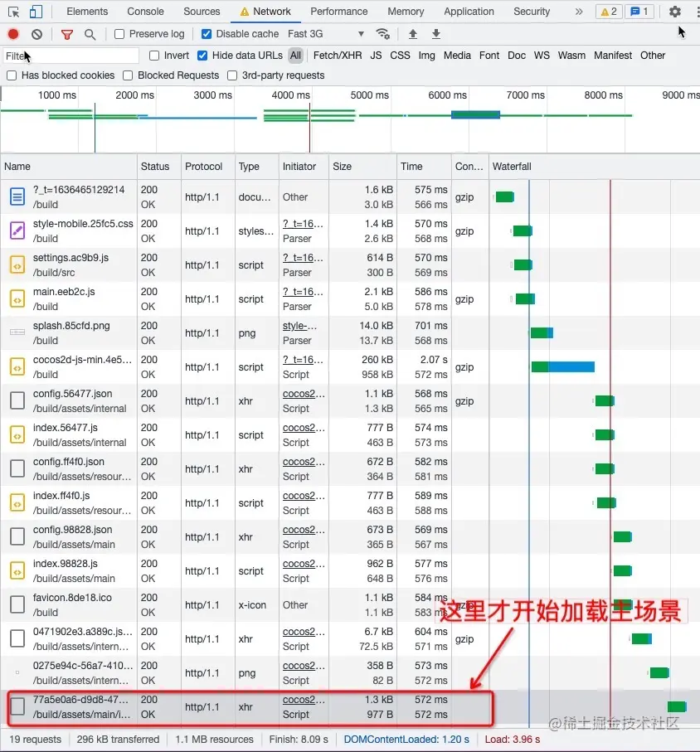Open the Application tab
700x752 pixels.
click(469, 12)
